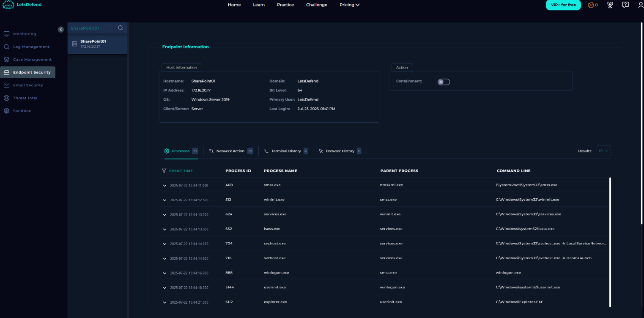The width and height of the screenshot is (644, 318).
Task: Click the Windows Server 2019 OS value
Action: coord(211,99)
